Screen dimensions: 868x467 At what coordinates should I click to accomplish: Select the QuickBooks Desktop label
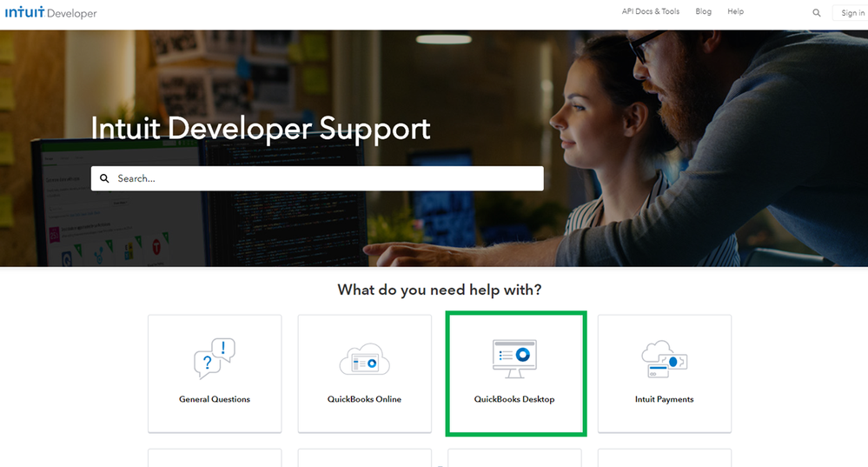tap(514, 399)
